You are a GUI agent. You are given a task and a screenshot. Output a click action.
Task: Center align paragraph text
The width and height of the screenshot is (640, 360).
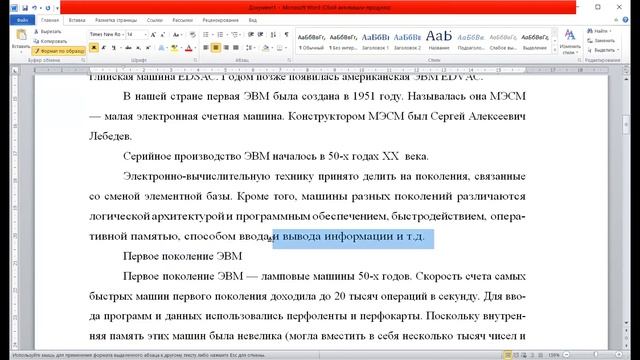(216, 48)
